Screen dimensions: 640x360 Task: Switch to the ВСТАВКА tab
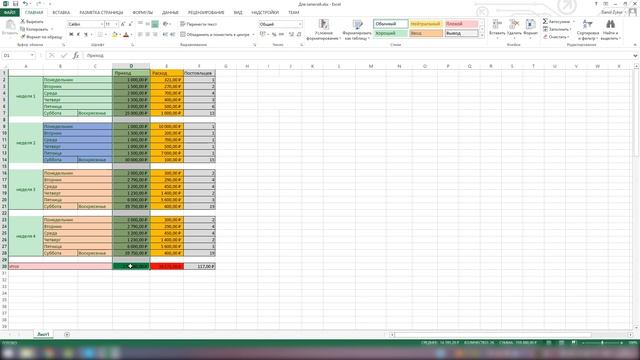tap(61, 12)
